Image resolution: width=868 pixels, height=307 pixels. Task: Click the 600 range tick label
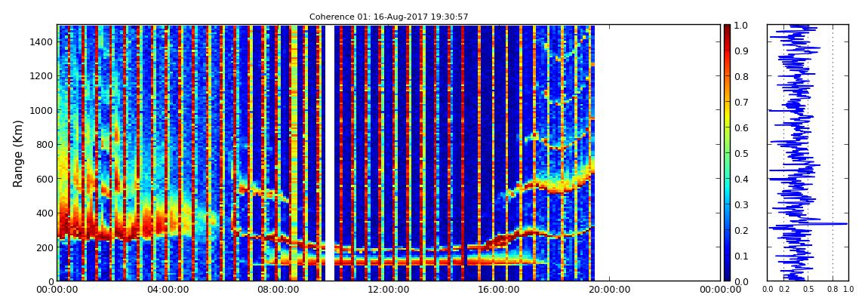point(45,179)
